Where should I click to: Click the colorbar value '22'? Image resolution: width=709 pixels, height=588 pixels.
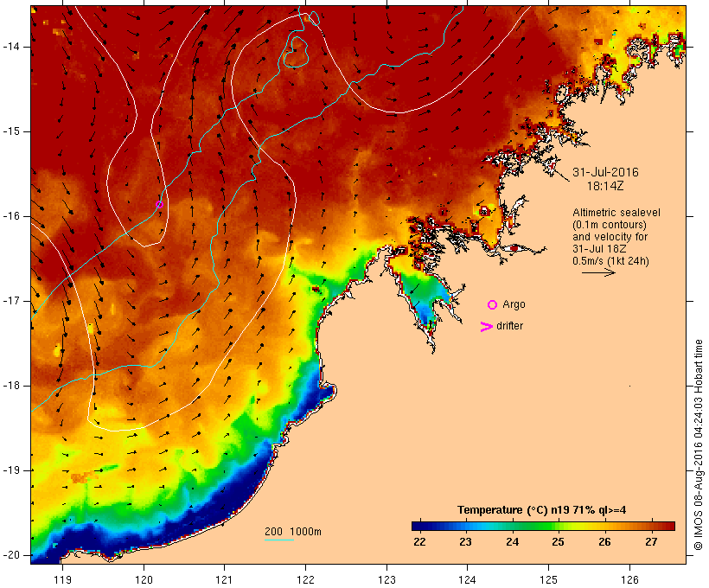[419, 542]
